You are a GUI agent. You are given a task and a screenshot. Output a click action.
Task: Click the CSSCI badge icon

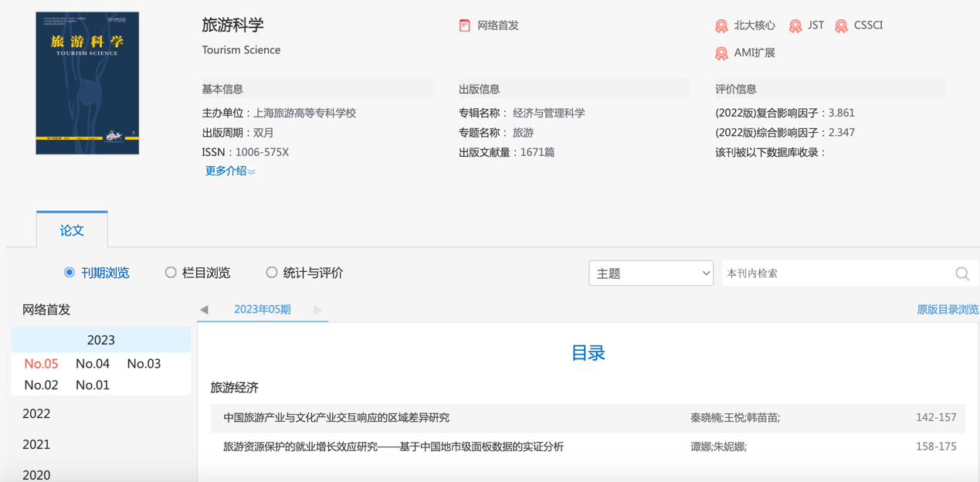coord(841,26)
